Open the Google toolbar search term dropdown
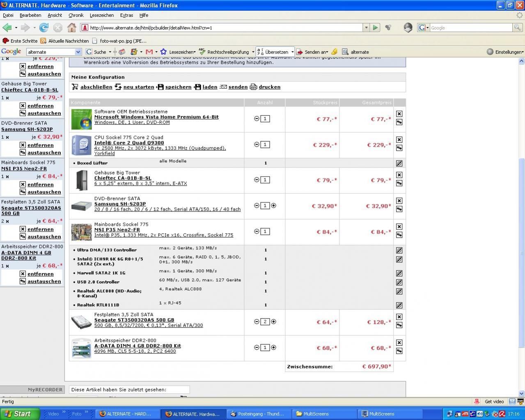The width and height of the screenshot is (525, 420). [x=78, y=52]
